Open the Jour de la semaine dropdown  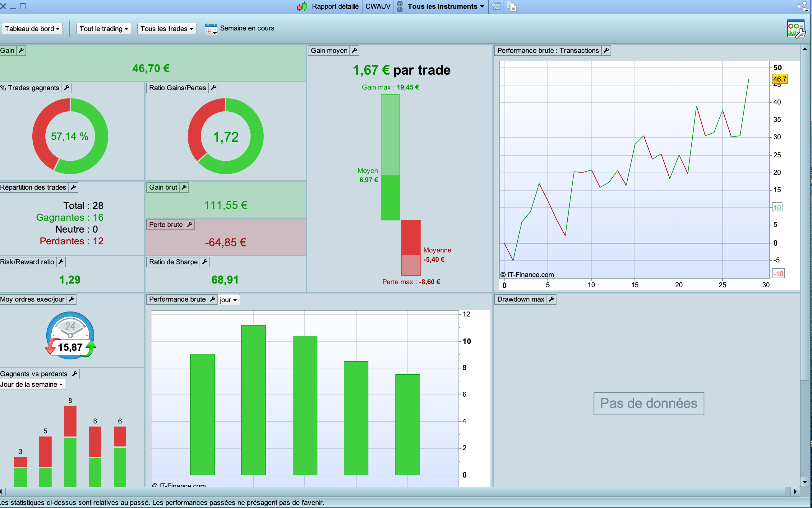tap(32, 384)
